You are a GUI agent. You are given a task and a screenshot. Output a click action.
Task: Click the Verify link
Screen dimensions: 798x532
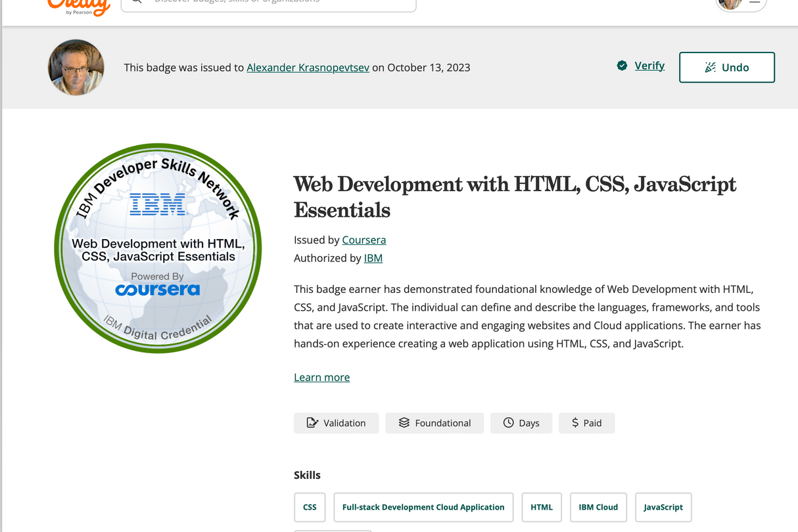point(649,66)
